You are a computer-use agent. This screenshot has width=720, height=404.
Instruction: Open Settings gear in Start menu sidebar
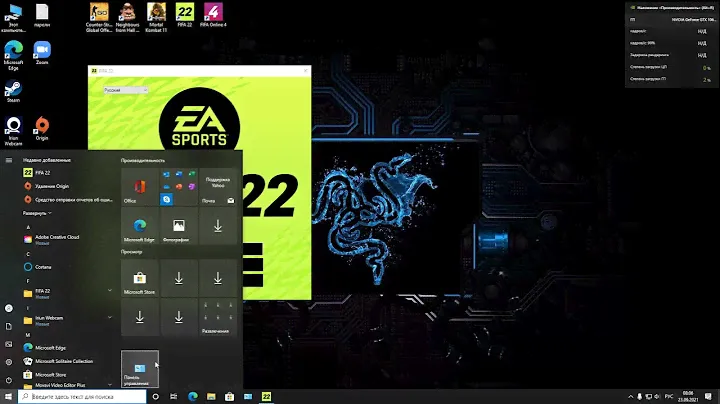pyautogui.click(x=8, y=361)
